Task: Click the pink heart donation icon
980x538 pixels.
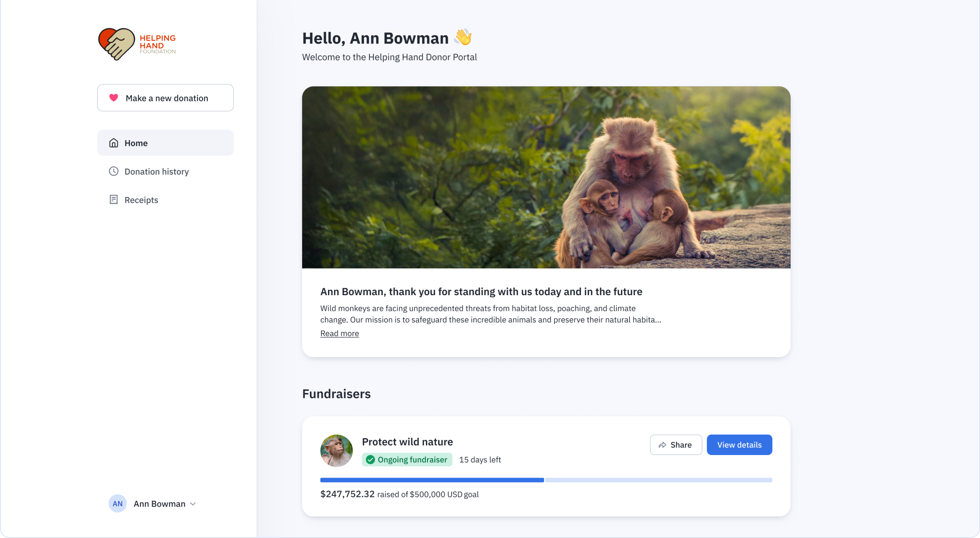Action: point(114,98)
